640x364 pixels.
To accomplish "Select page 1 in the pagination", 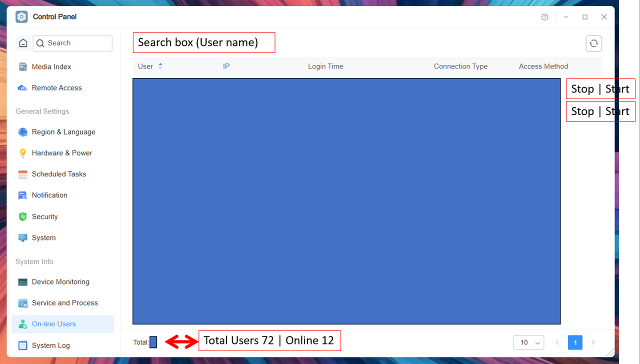I will 575,342.
